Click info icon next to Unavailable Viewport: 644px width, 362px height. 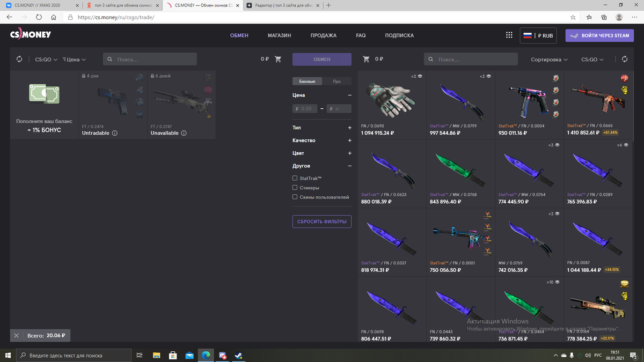[x=184, y=133]
